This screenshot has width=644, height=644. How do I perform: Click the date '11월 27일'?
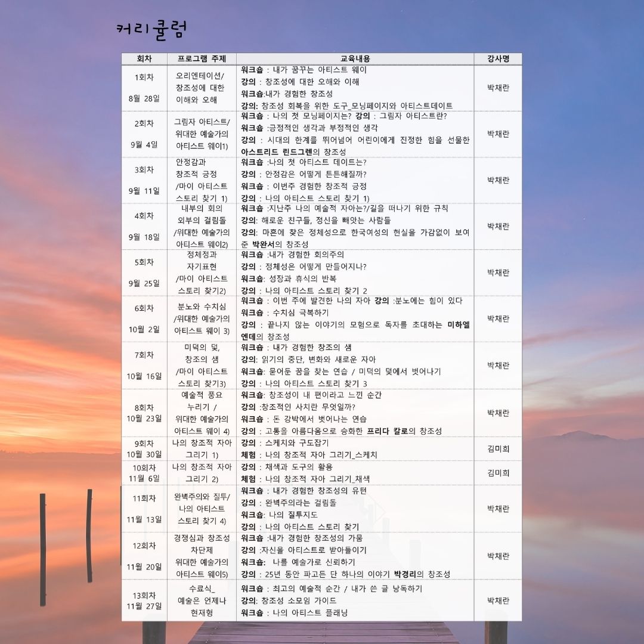pos(144,606)
